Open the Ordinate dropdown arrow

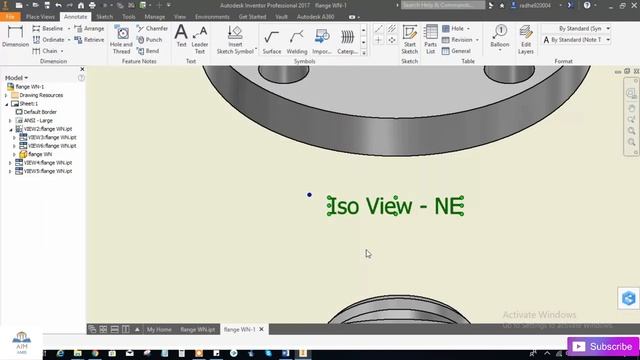[x=69, y=40]
